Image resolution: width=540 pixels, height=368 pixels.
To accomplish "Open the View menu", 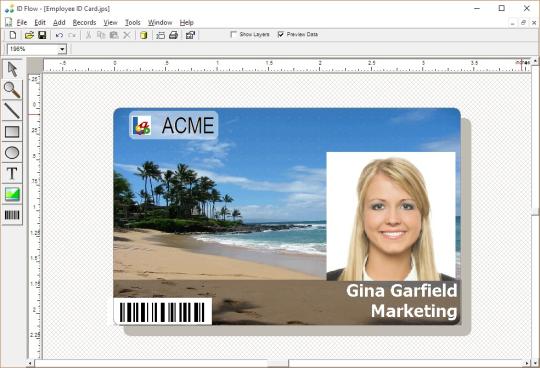I will [x=111, y=22].
